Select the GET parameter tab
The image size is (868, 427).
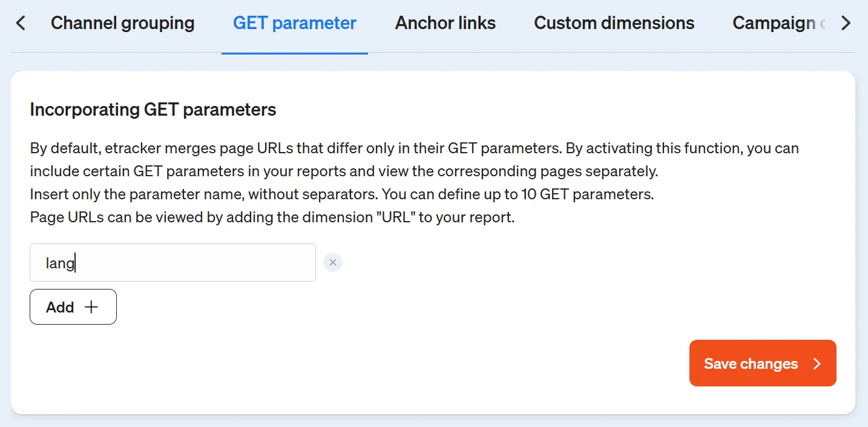[x=295, y=24]
